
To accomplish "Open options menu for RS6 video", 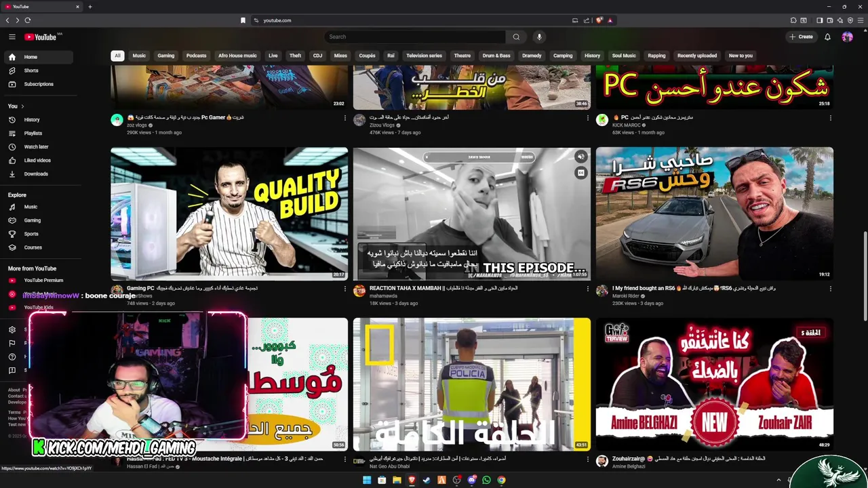I will (x=830, y=289).
